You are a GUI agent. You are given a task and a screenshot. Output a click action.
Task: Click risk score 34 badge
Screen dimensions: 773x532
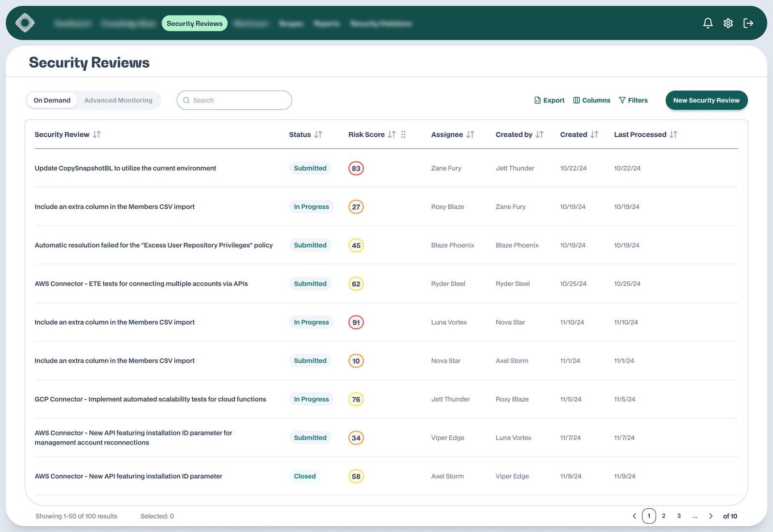356,438
